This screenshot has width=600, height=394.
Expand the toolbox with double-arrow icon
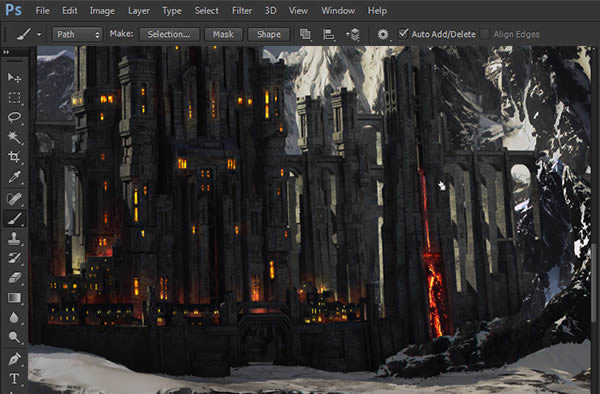pyautogui.click(x=6, y=52)
